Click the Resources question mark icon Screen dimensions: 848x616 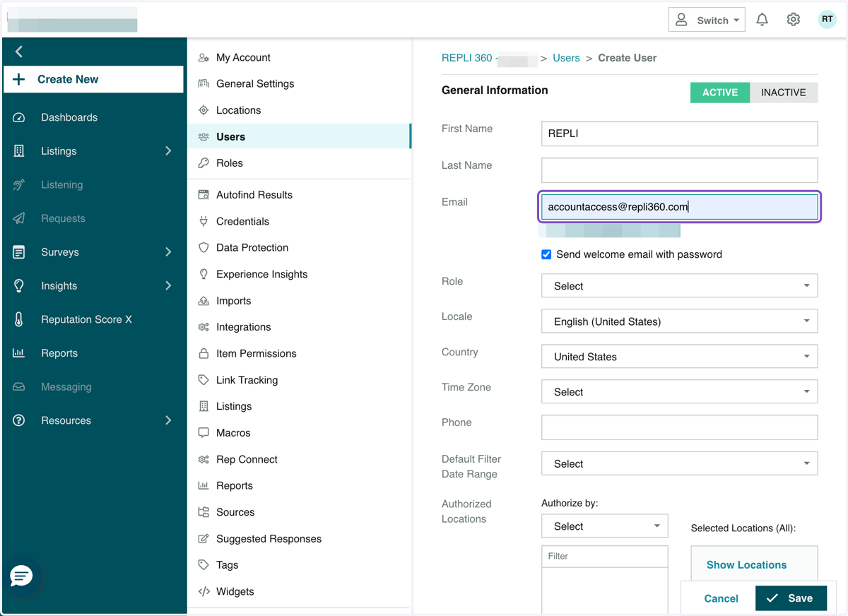click(x=19, y=420)
